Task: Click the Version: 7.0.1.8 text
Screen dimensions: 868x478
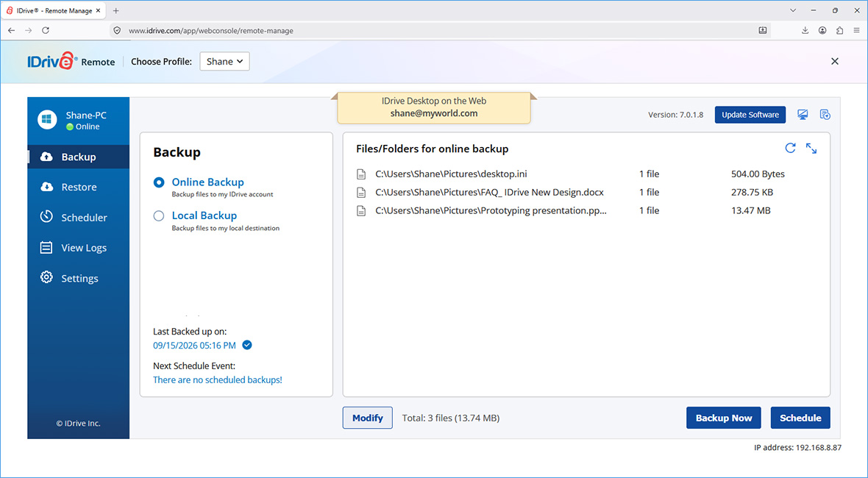Action: tap(675, 115)
